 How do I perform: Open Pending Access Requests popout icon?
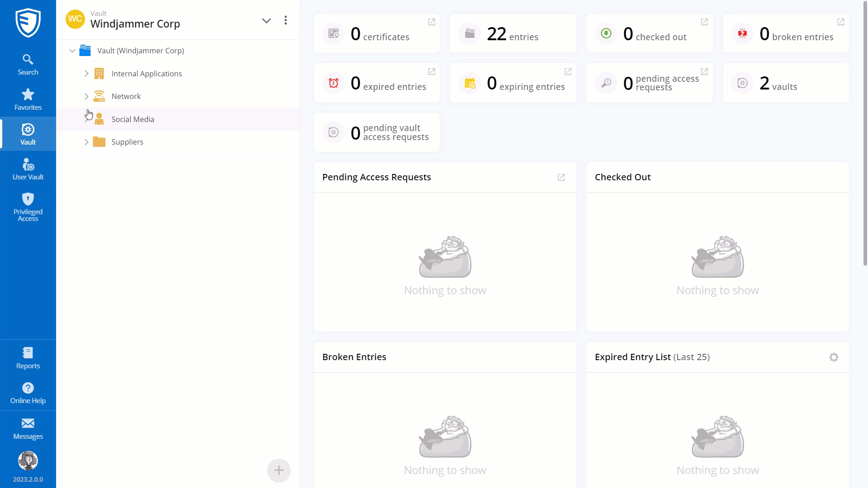[561, 177]
